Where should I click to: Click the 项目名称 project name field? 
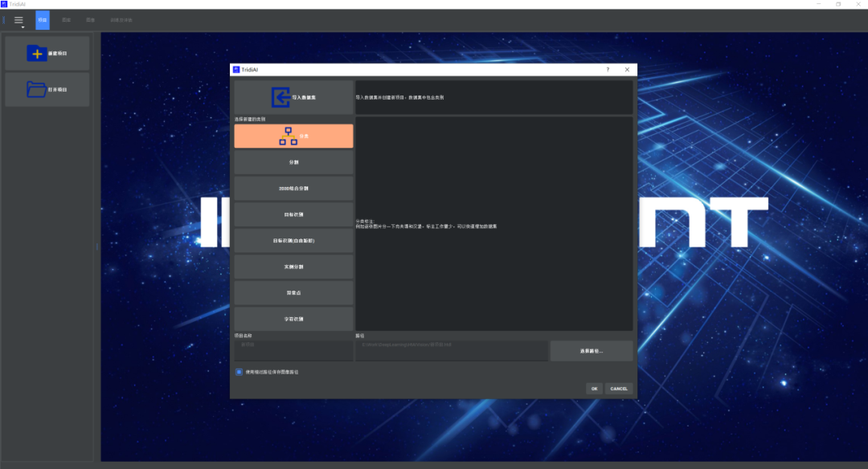click(293, 350)
